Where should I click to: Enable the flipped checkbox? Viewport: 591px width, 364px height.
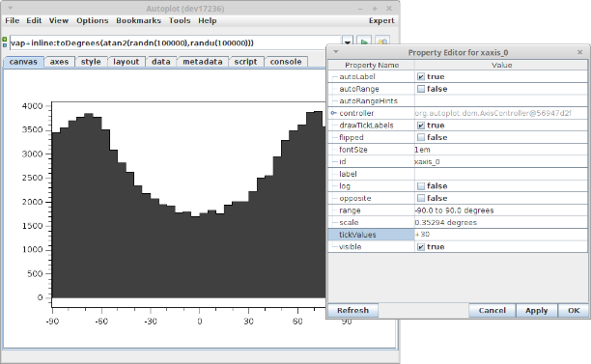tap(421, 137)
